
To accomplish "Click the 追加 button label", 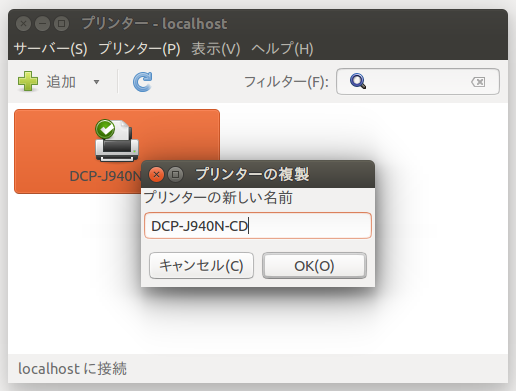I will [x=61, y=82].
